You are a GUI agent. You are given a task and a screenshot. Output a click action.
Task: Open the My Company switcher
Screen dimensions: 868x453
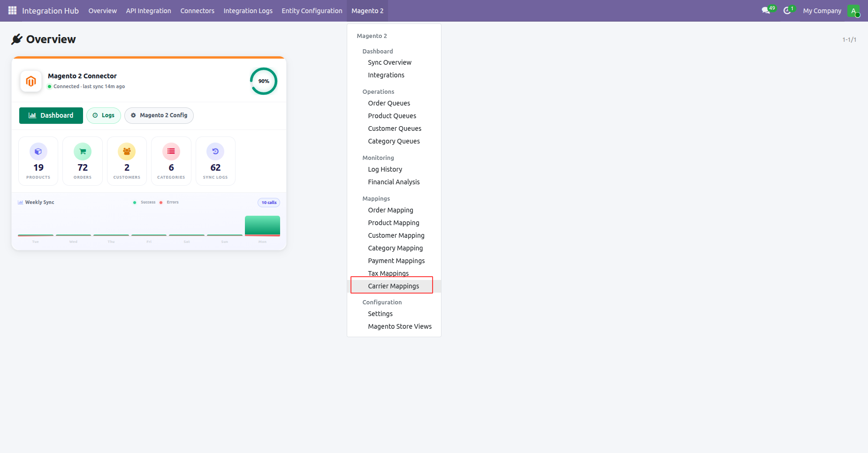822,11
